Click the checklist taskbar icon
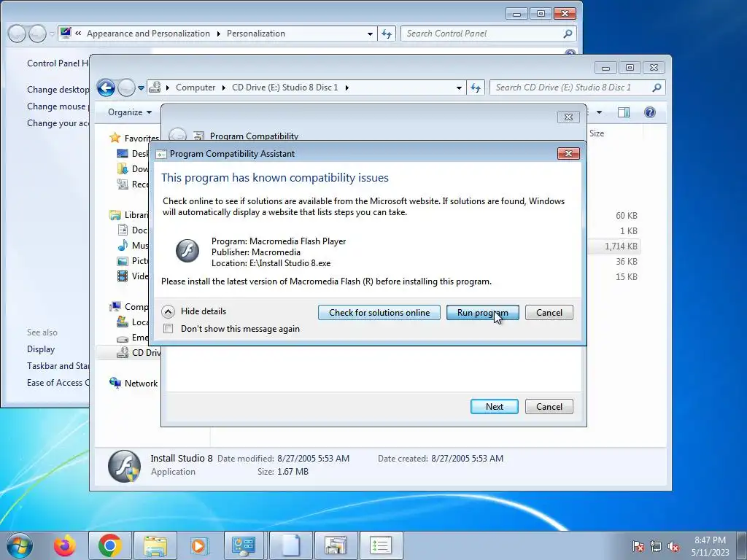The width and height of the screenshot is (747, 560). [x=381, y=545]
